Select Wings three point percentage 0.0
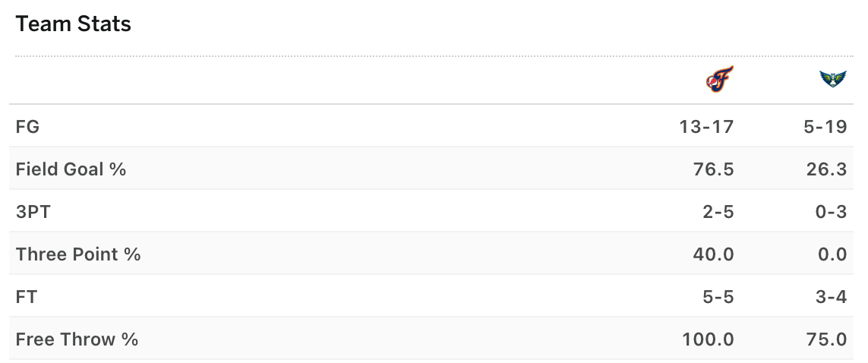 click(832, 254)
